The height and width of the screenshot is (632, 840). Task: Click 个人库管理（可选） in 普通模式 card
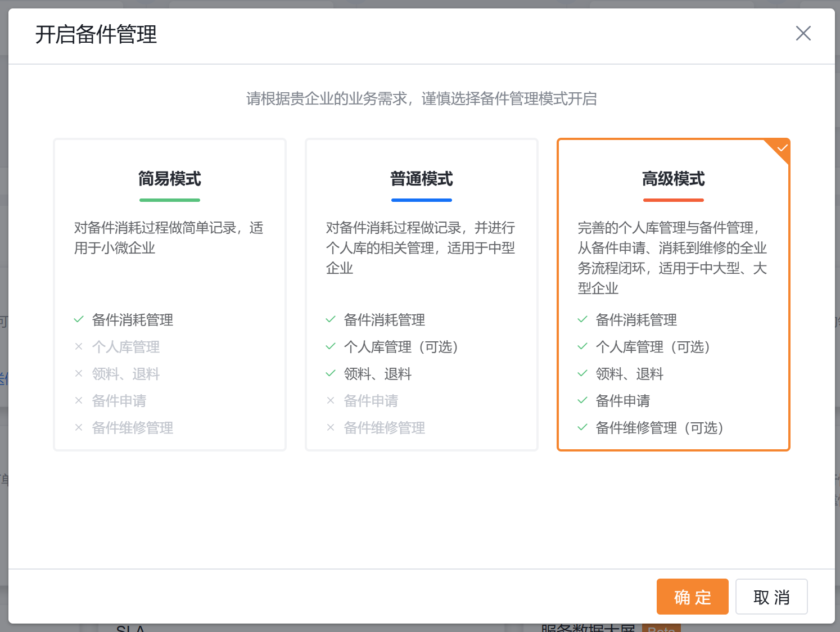tap(401, 347)
